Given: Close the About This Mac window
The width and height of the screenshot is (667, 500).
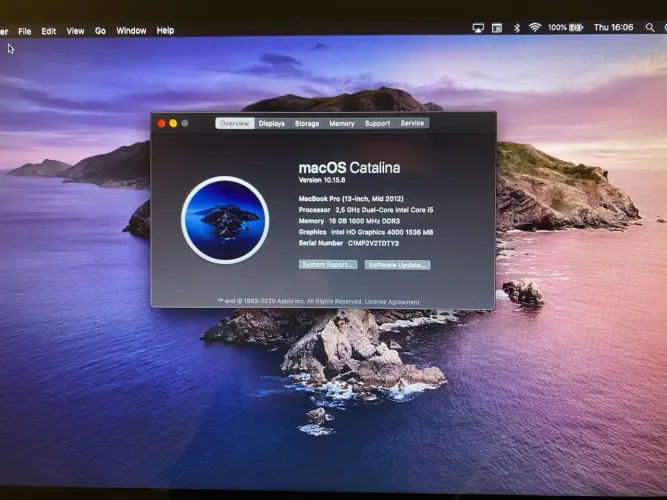Looking at the screenshot, I should point(162,123).
